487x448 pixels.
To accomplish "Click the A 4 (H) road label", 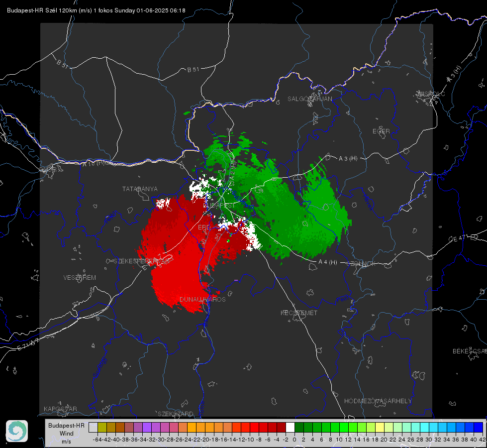I will click(x=328, y=262).
